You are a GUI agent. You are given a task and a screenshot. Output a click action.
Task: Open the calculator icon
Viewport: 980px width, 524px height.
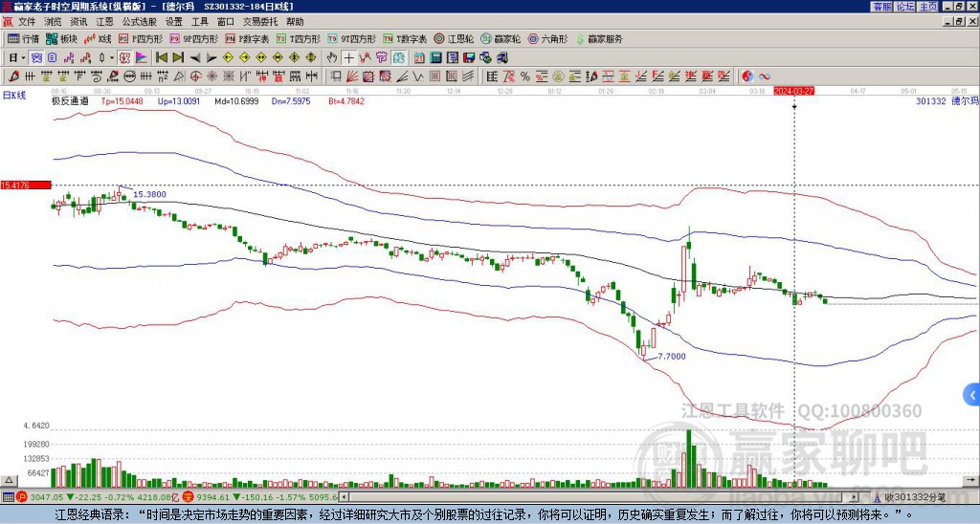(x=436, y=58)
